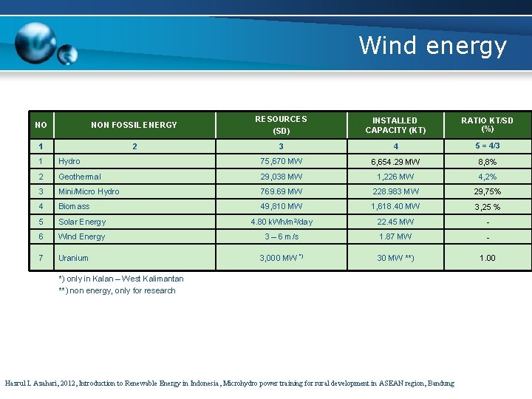Viewport: 532px width, 399px height.
Task: Click the large globe graphic in header
Action: click(x=35, y=43)
